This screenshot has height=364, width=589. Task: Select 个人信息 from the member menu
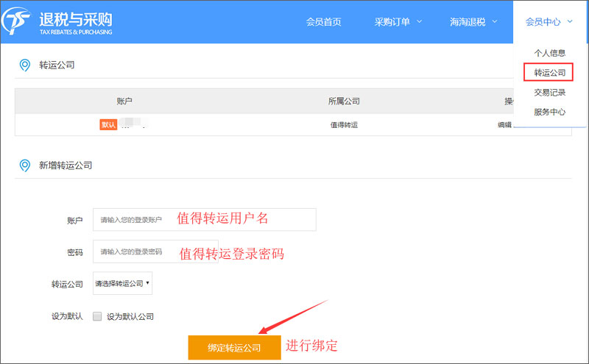(x=549, y=53)
